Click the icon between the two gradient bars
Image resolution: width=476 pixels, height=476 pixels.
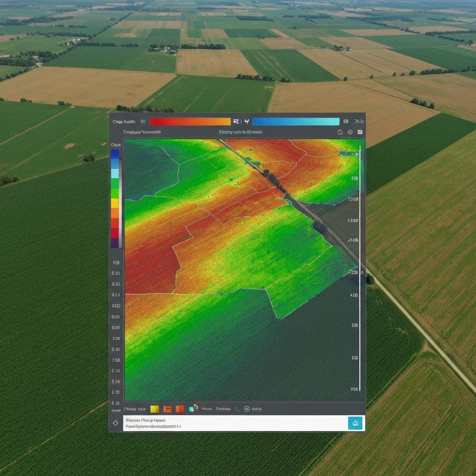pos(236,121)
